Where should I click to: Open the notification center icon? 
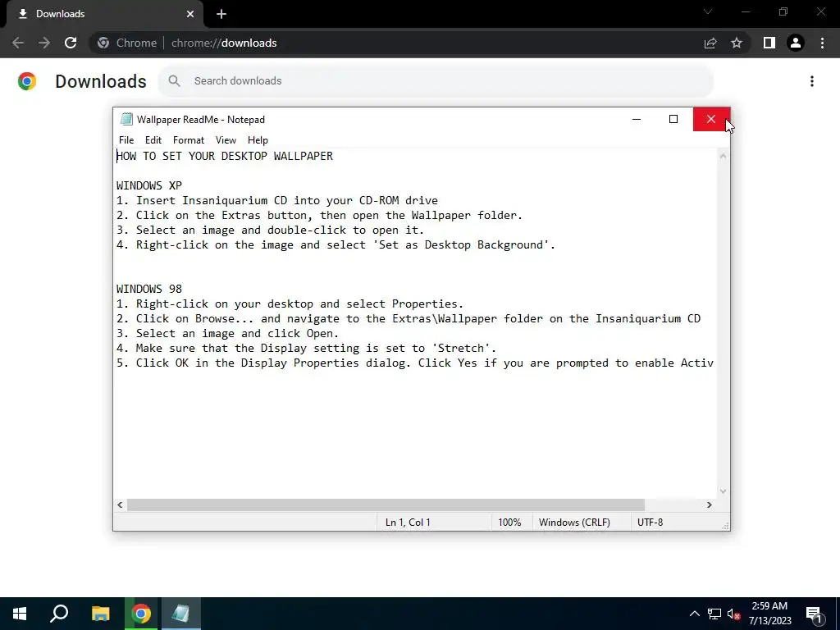(x=815, y=614)
